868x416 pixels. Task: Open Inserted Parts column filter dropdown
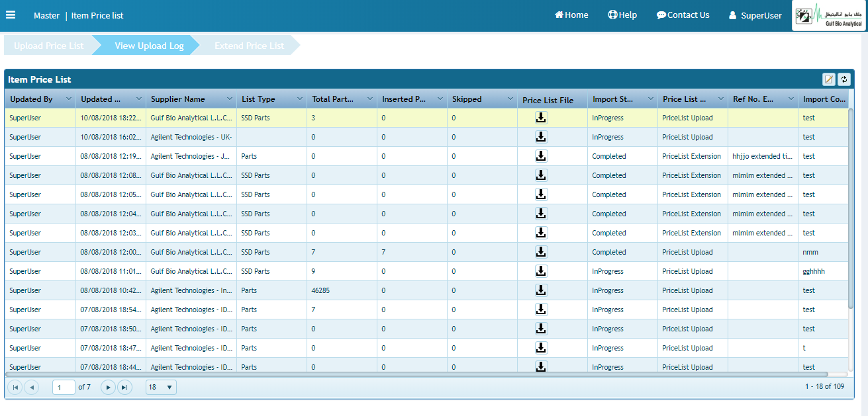(440, 99)
